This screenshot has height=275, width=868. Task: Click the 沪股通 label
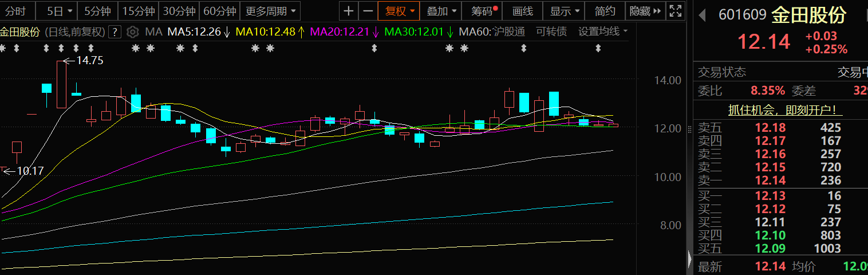click(509, 32)
